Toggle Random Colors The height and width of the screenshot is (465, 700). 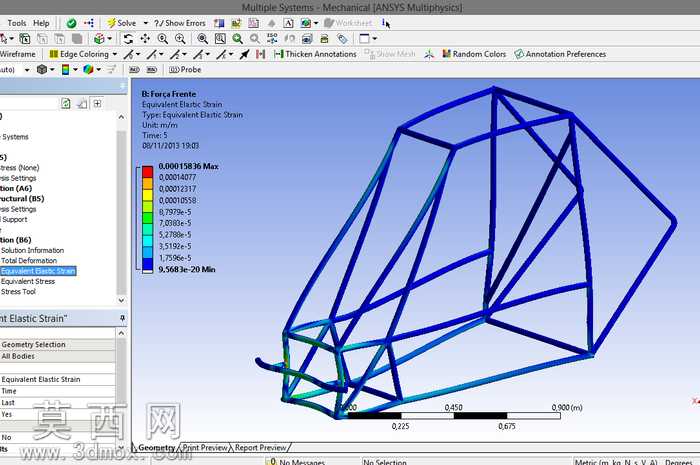474,54
